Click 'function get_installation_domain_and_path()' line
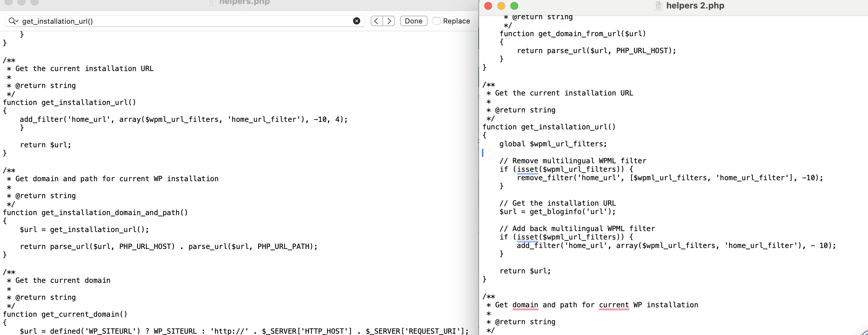 (95, 213)
